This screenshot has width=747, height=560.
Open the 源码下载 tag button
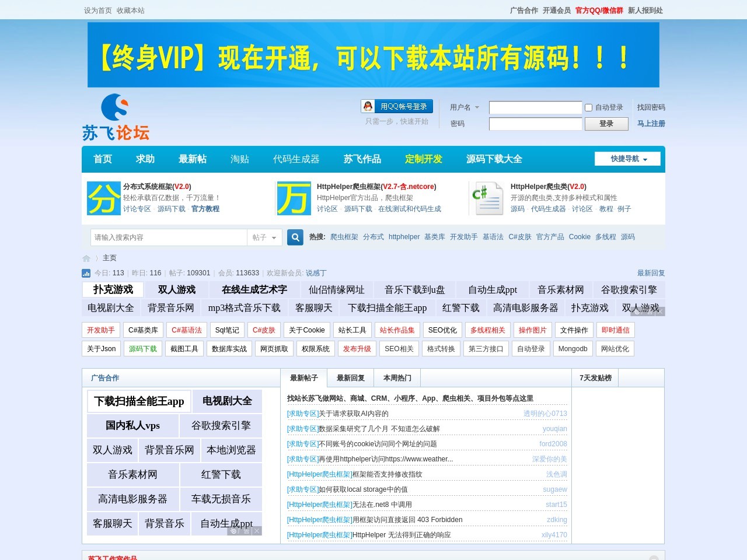pyautogui.click(x=143, y=349)
